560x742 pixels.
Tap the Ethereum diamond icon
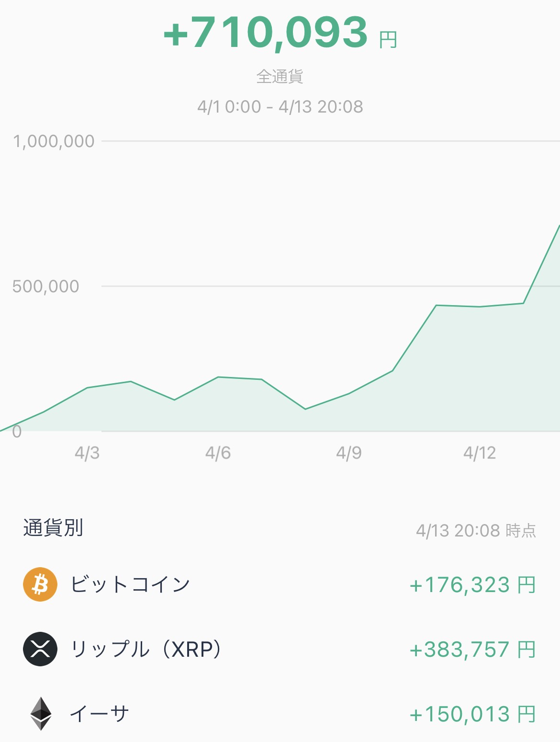(41, 714)
